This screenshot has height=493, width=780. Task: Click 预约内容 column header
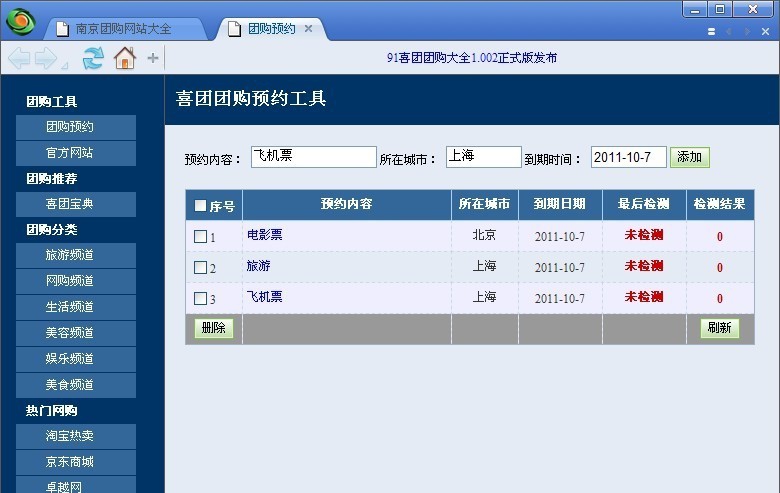click(x=347, y=204)
